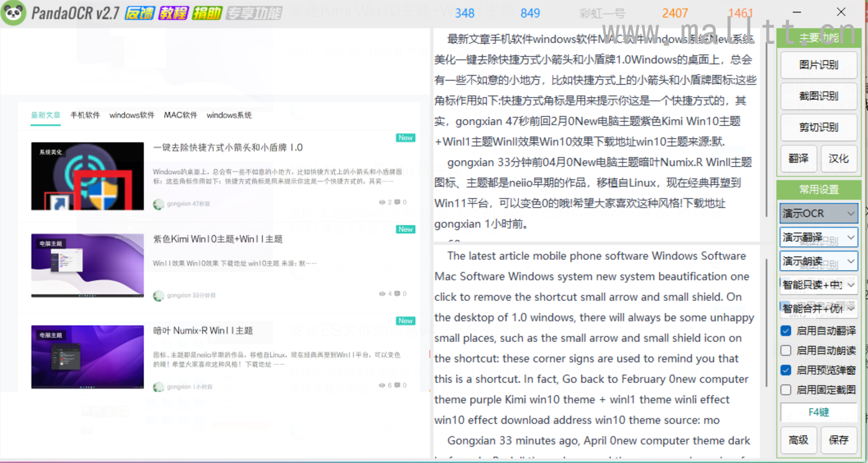The width and height of the screenshot is (868, 463).
Task: Select the 最新文章 tab in preview
Action: [45, 115]
